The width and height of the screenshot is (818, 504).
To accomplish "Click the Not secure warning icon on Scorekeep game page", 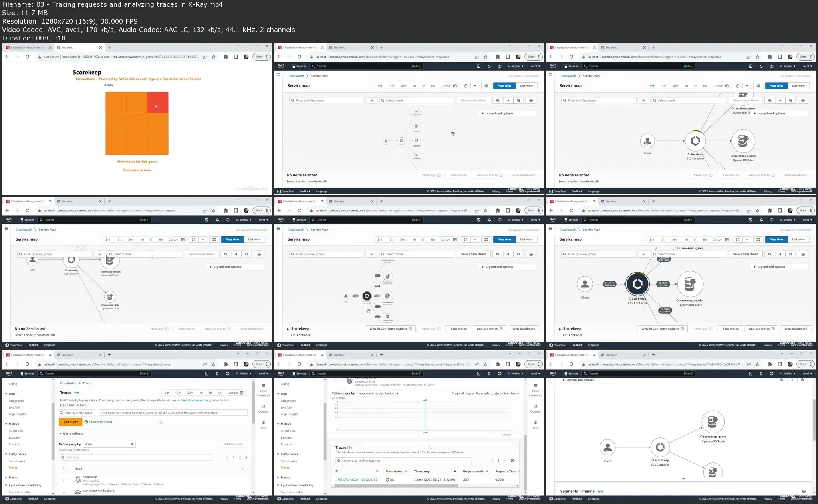I will tap(40, 57).
